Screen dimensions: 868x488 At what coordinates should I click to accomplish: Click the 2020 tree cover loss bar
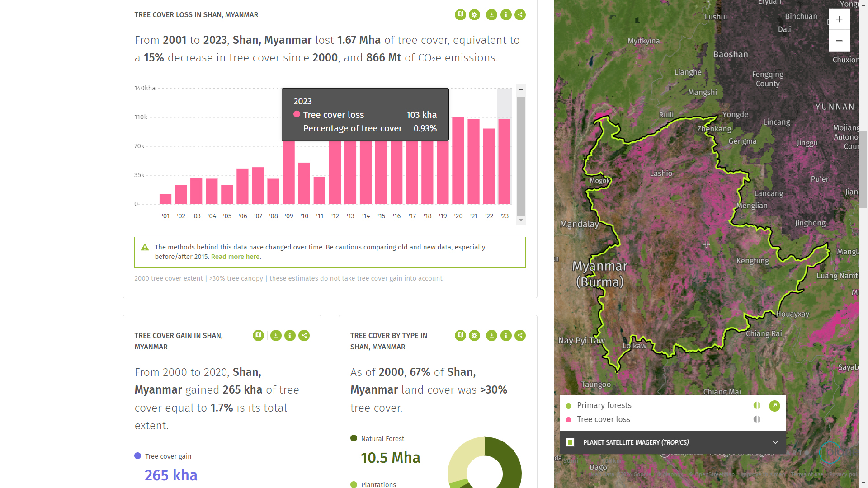click(x=458, y=160)
